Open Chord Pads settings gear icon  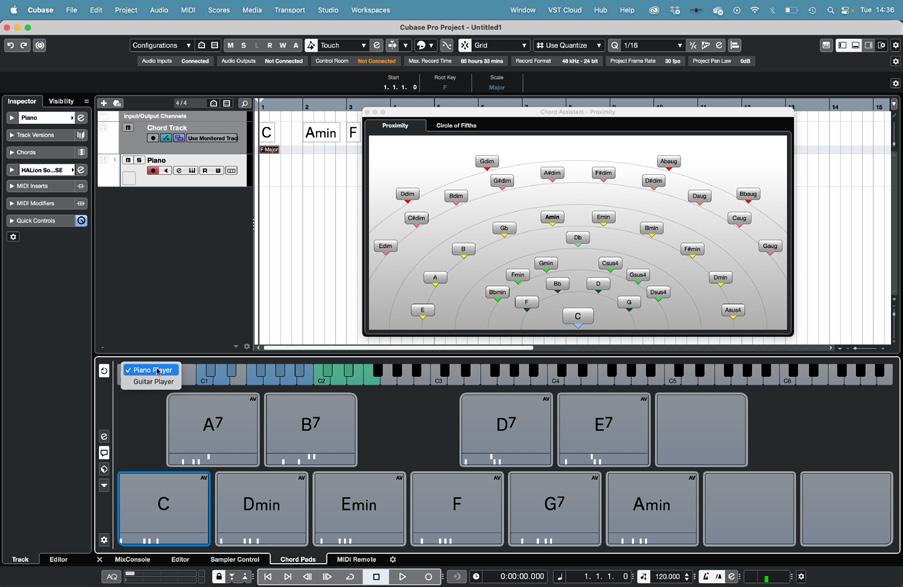click(x=104, y=540)
